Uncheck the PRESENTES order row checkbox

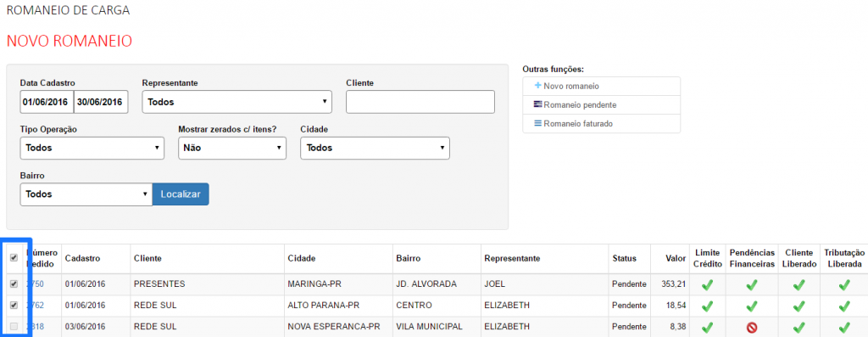point(14,284)
